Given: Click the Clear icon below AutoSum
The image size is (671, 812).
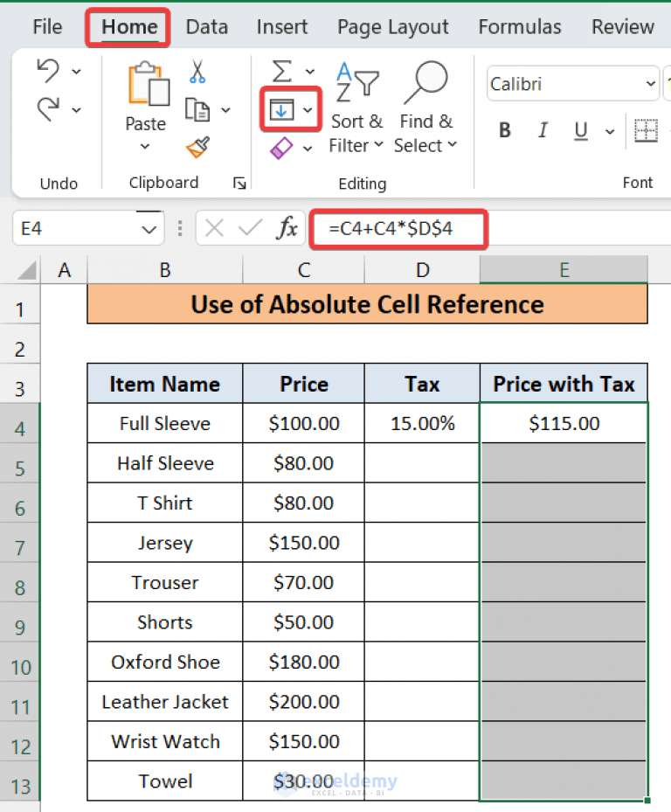Looking at the screenshot, I should coord(281,149).
